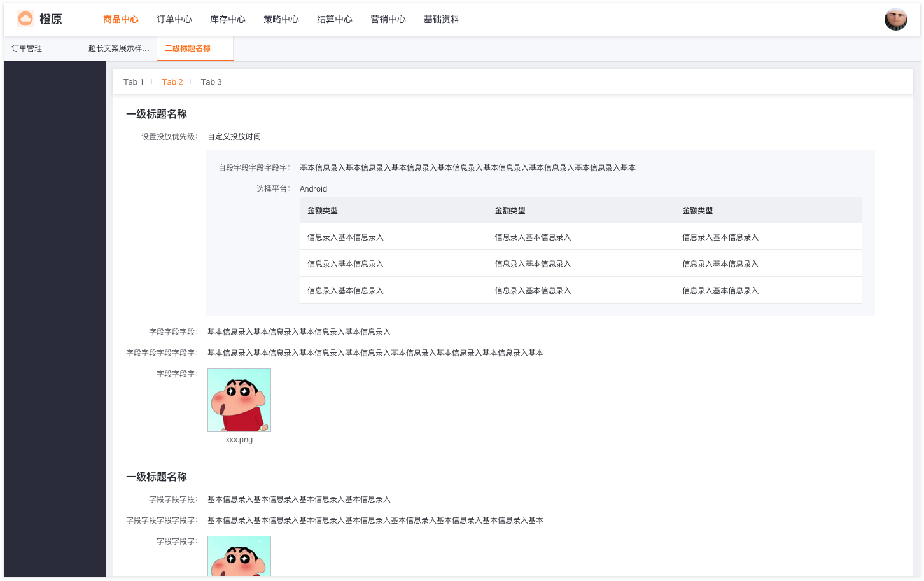Select 策略中心 in the top bar
Screen dimensions: 924x581
pyautogui.click(x=281, y=19)
